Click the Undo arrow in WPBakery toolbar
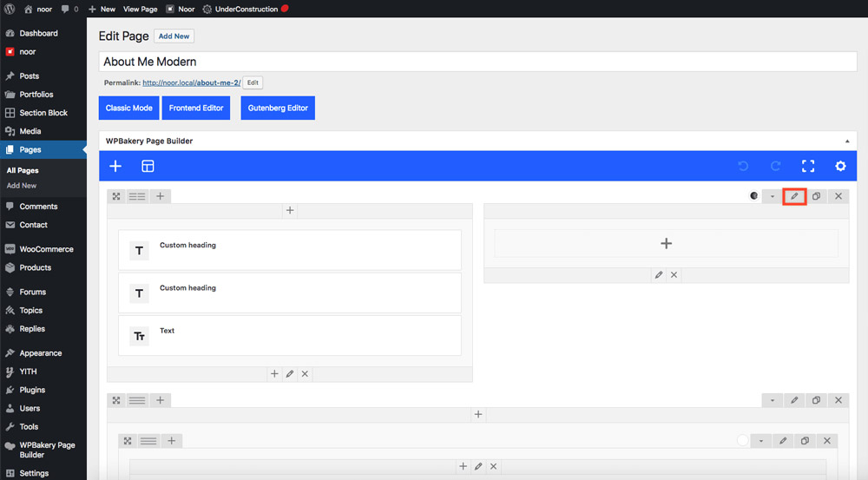Screen dimensions: 868x480 point(743,166)
